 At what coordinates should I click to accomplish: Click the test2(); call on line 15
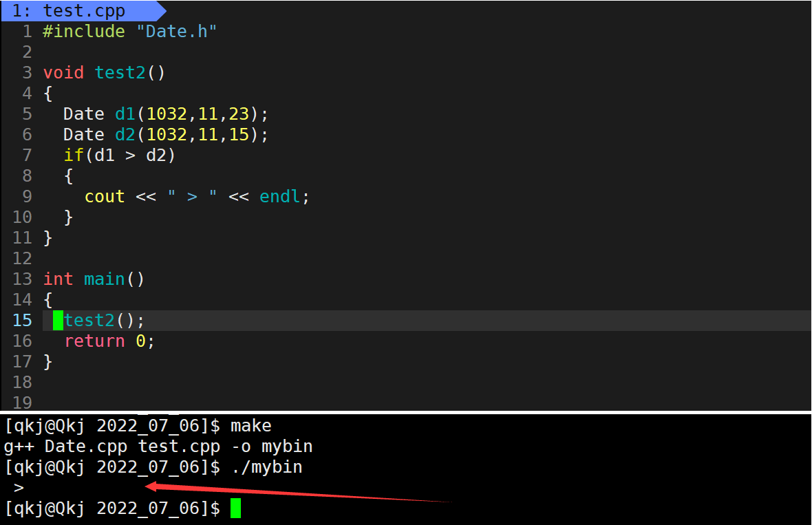click(104, 321)
